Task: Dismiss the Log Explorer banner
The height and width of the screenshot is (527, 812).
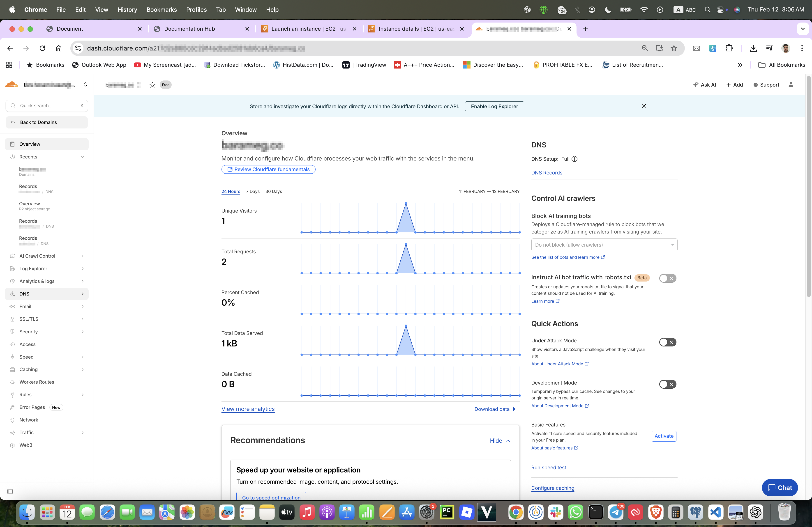Action: coord(644,106)
